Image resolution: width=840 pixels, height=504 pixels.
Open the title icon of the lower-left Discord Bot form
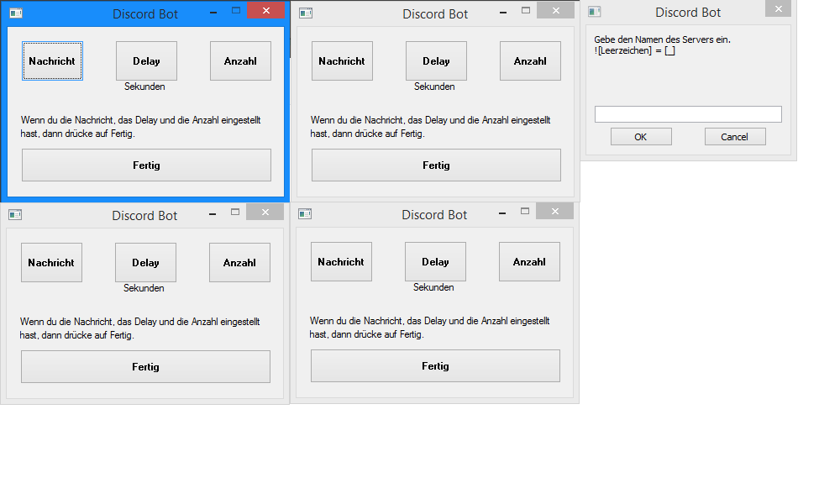pos(15,215)
